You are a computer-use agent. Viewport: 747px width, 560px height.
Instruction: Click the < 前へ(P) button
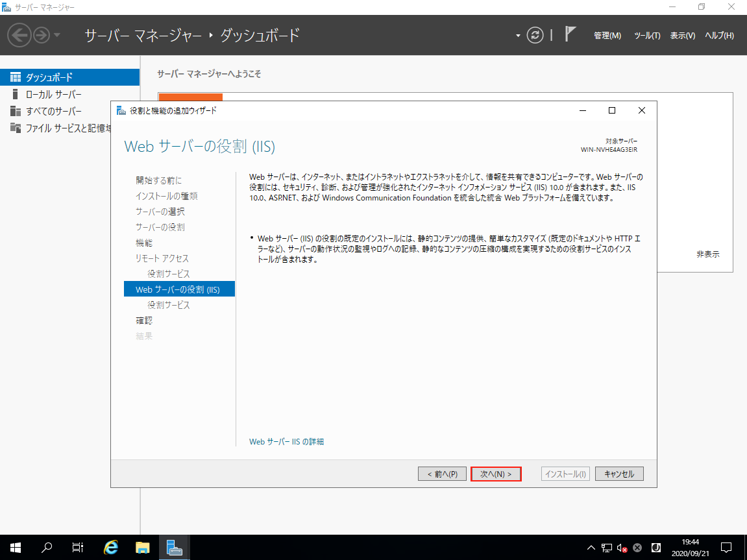pos(442,474)
